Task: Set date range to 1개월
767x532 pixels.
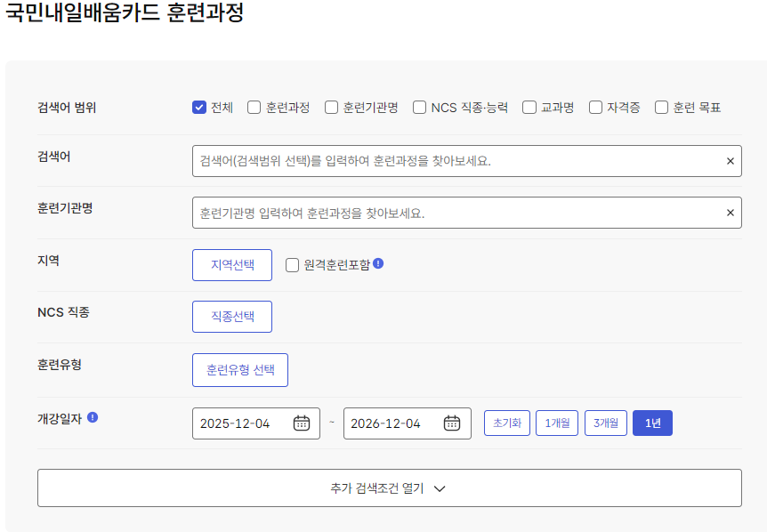Action: pyautogui.click(x=557, y=423)
